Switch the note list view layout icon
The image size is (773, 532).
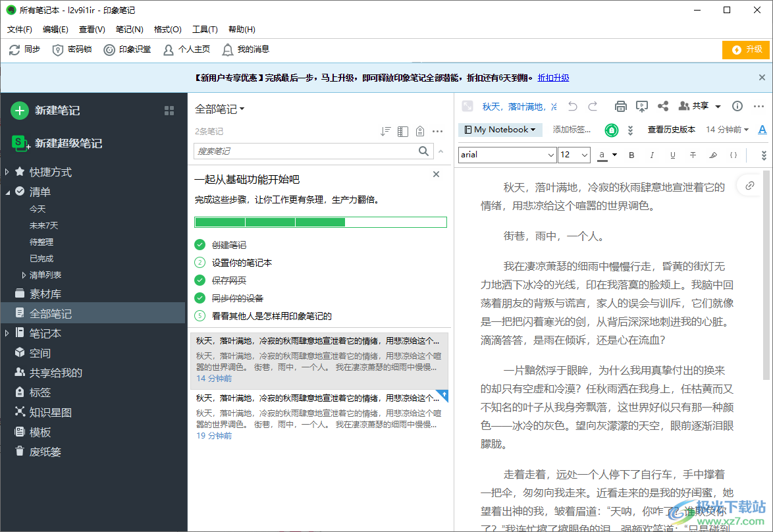point(403,131)
